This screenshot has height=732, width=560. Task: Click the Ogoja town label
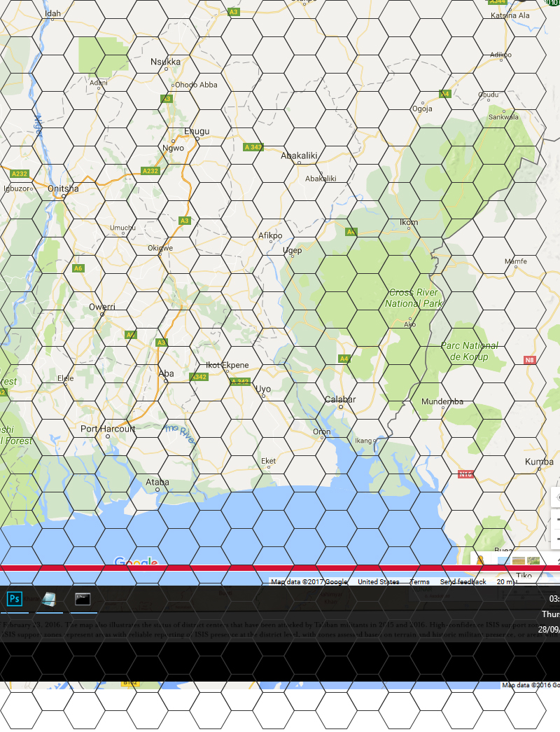click(422, 109)
